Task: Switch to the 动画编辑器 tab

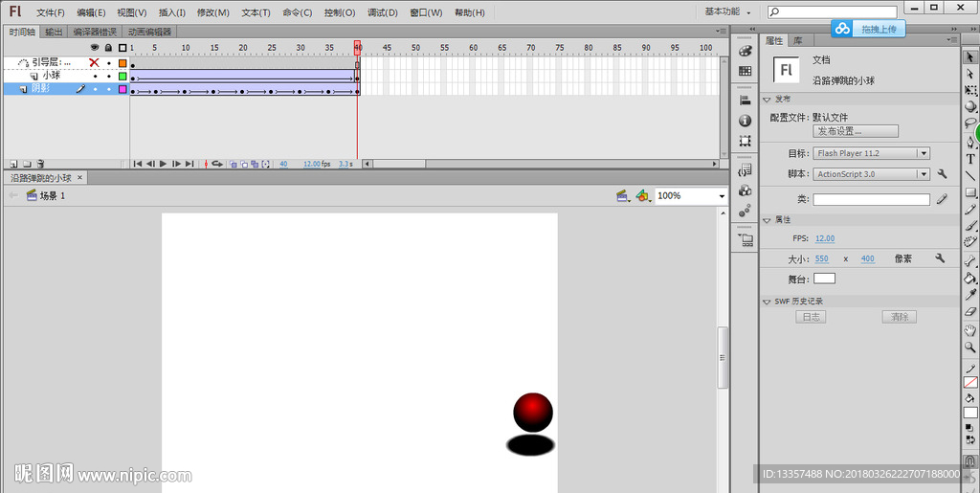Action: [148, 32]
